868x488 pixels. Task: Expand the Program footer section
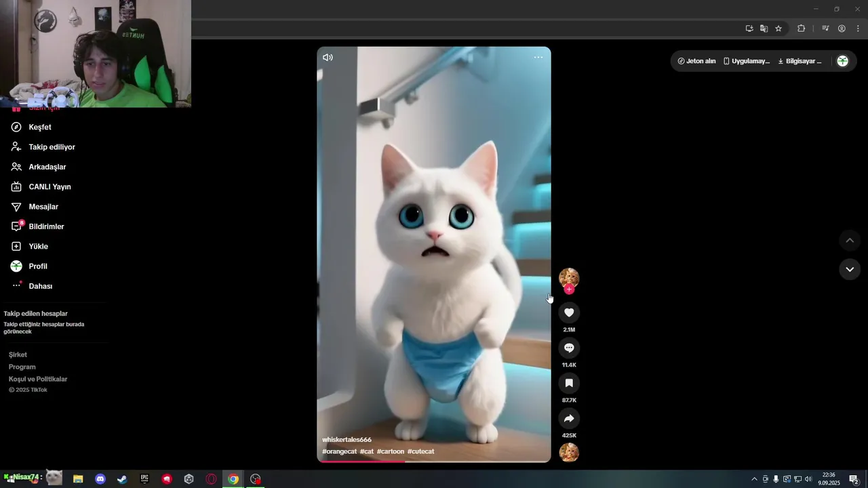[x=22, y=367]
